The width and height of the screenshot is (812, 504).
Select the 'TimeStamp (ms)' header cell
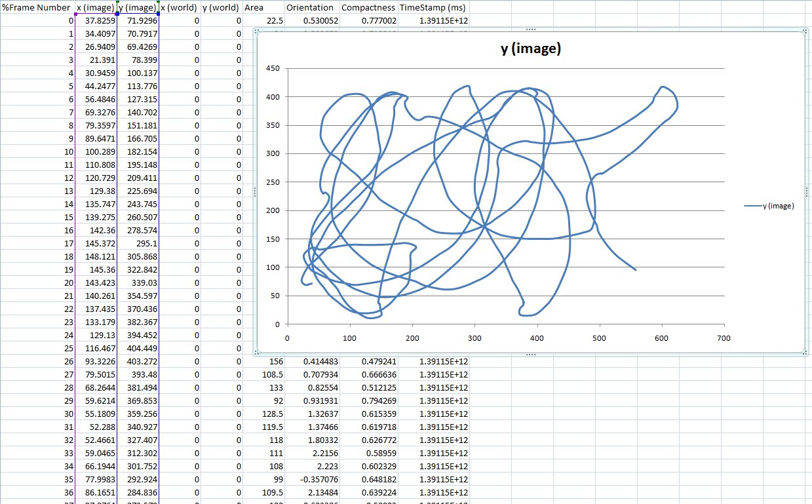tap(433, 8)
